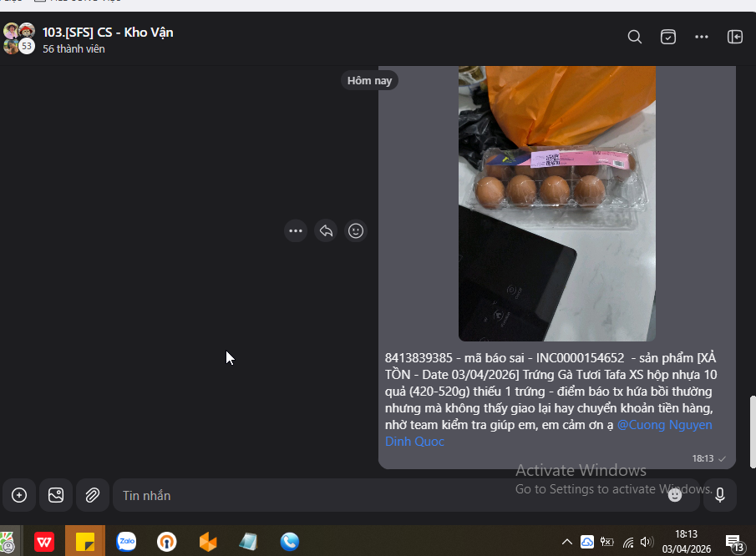The image size is (756, 556).
Task: Send a photo using the image icon
Action: pos(56,495)
